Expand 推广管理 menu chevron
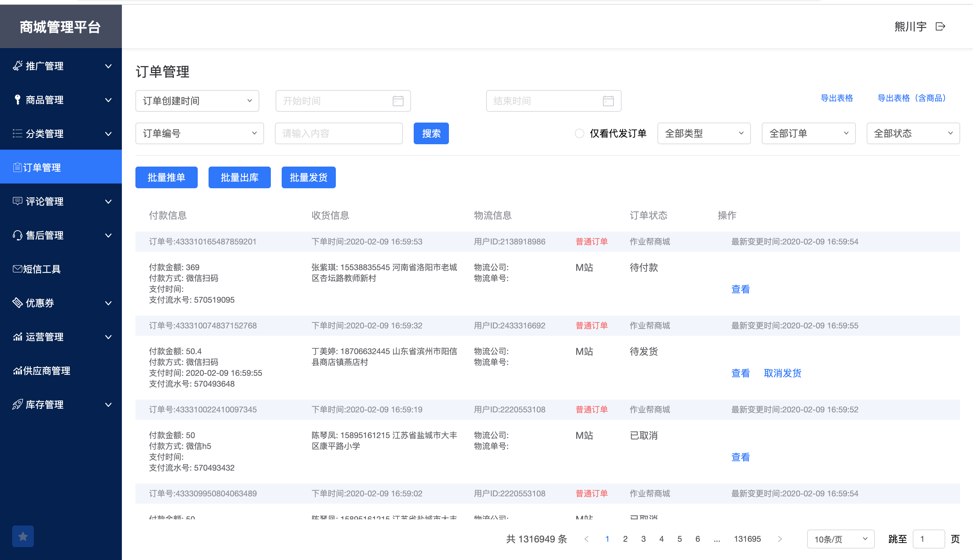The width and height of the screenshot is (973, 560). pyautogui.click(x=108, y=66)
